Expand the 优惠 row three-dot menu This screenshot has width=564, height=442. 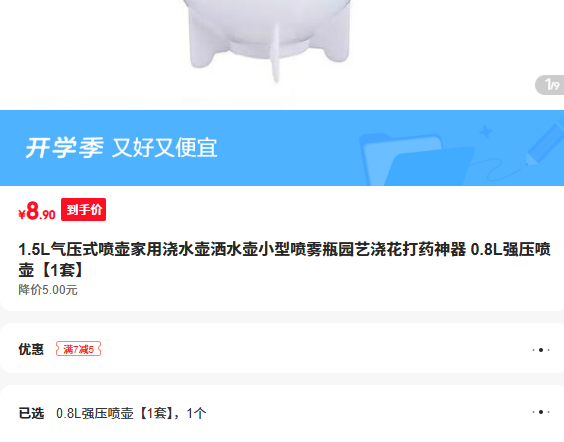[x=541, y=350]
